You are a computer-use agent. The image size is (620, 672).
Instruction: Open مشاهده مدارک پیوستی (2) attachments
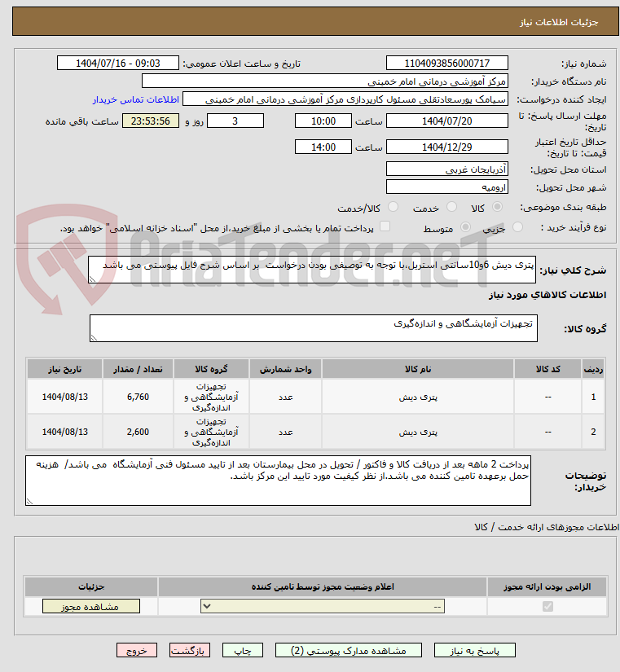(x=348, y=651)
